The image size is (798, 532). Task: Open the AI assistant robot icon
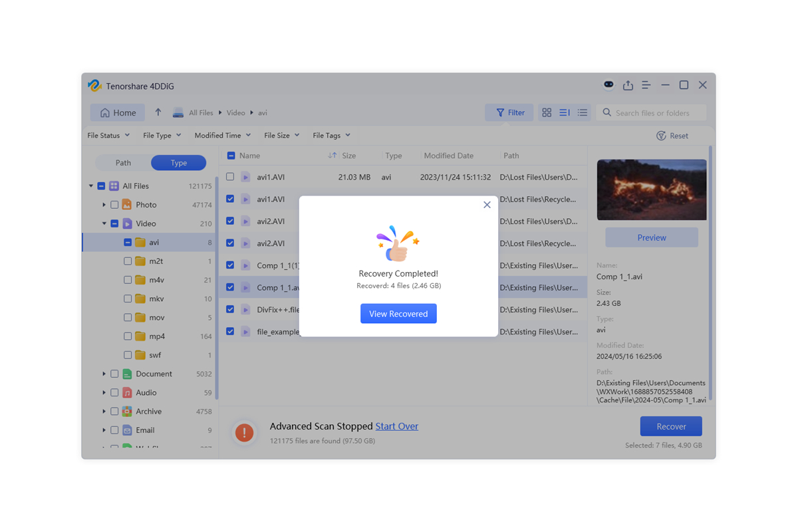pyautogui.click(x=608, y=85)
